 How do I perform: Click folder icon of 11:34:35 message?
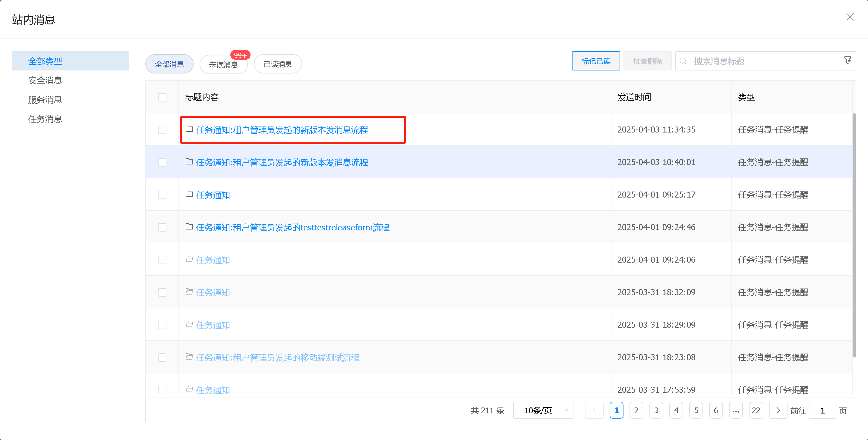tap(189, 129)
